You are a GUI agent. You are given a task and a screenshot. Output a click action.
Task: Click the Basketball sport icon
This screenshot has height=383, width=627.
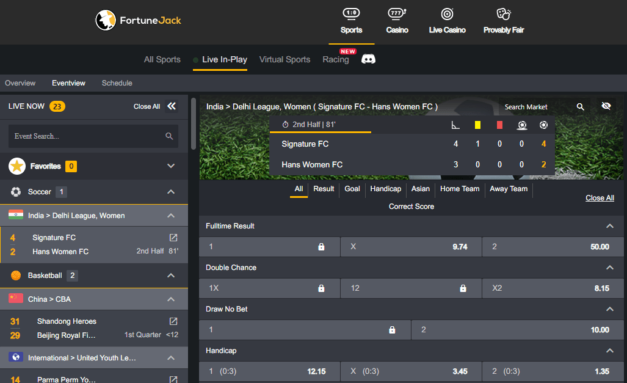[16, 275]
